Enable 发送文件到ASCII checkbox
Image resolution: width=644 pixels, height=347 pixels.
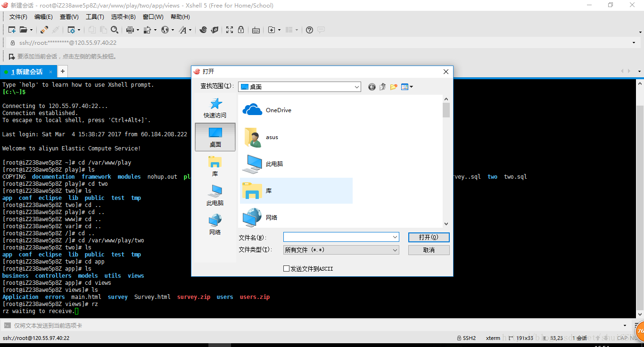[286, 269]
